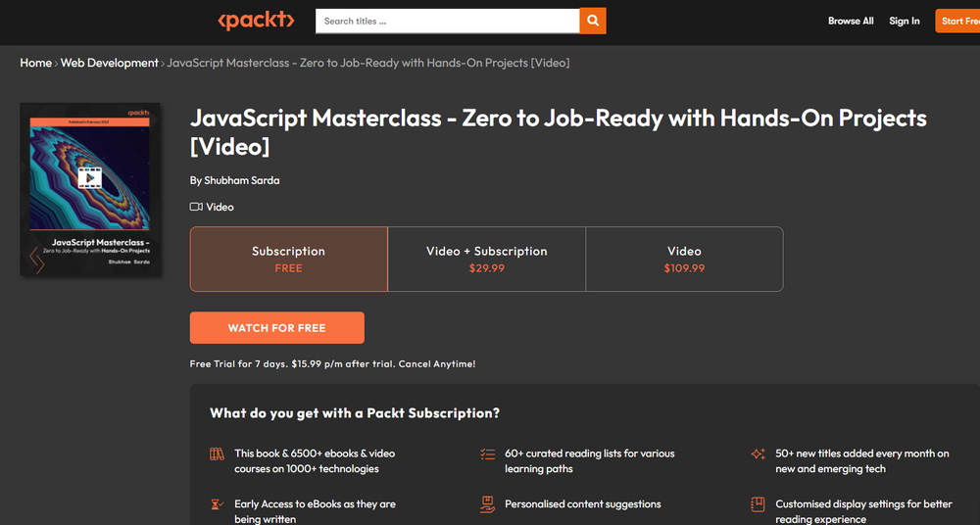Click the video camera icon beside Video
Screen dimensions: 980x525
[196, 207]
